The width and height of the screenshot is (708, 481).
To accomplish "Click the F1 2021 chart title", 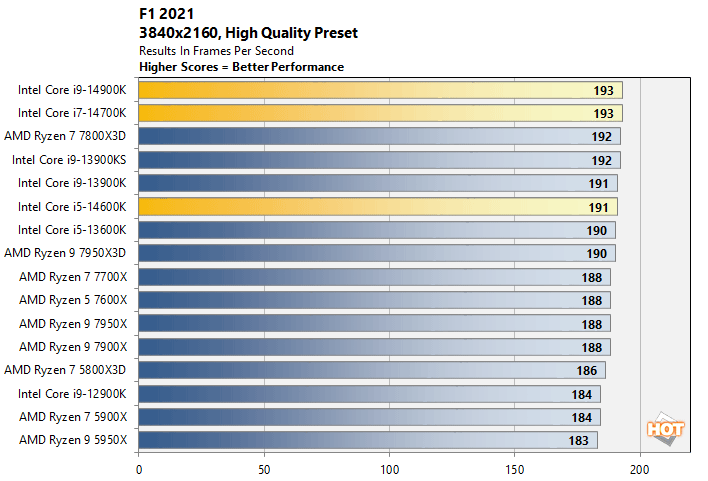I will click(x=167, y=14).
